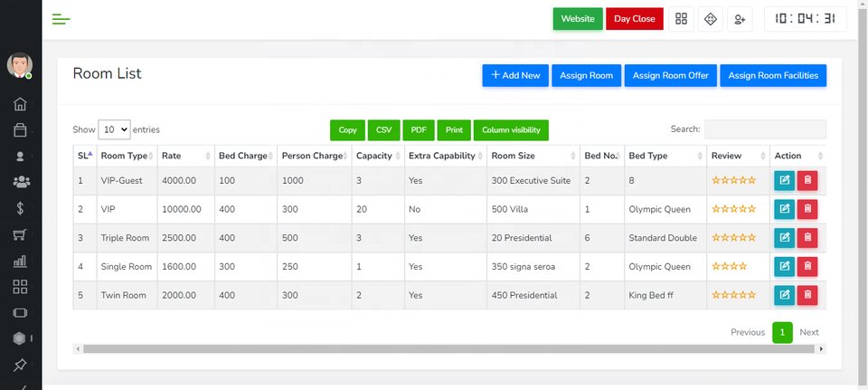The image size is (868, 390).
Task: Toggle the sidebar hamburger menu
Action: click(61, 19)
